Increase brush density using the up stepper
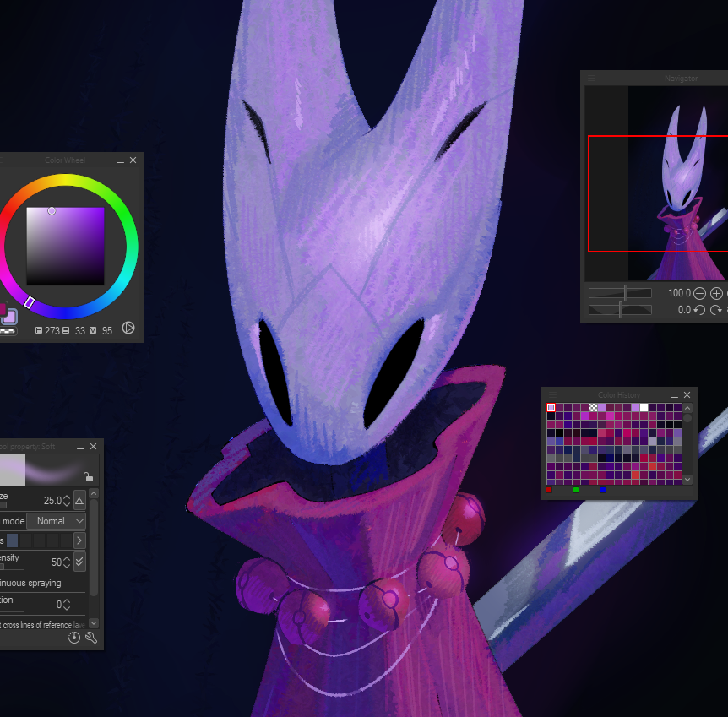Image resolution: width=728 pixels, height=717 pixels. pyautogui.click(x=67, y=558)
